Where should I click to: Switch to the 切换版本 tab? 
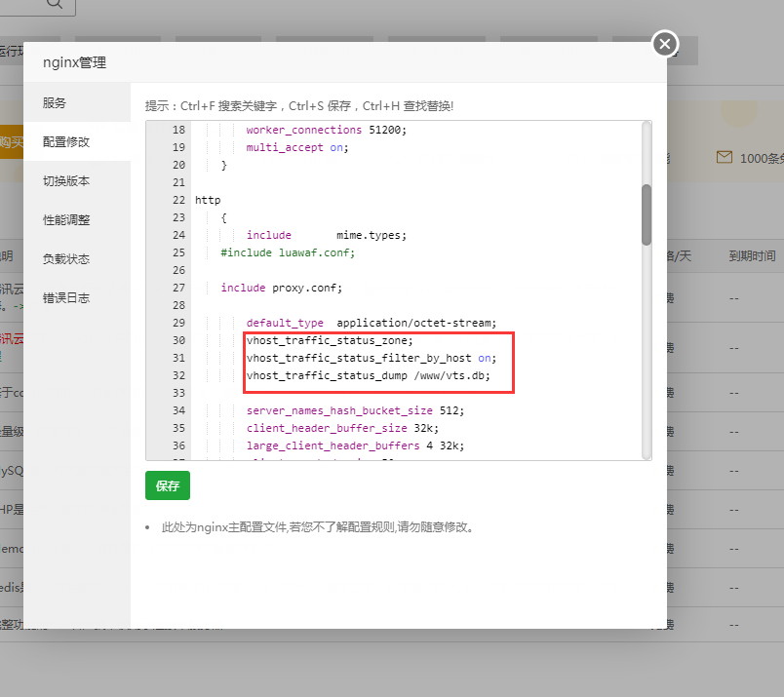pos(66,180)
